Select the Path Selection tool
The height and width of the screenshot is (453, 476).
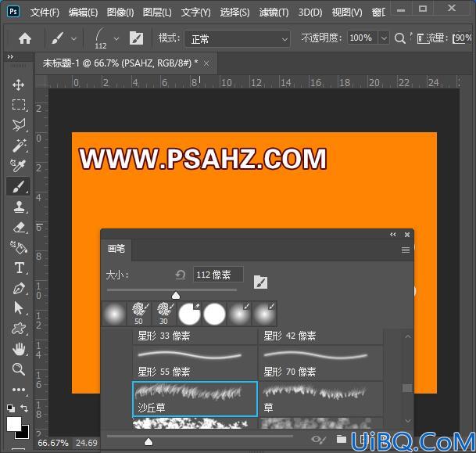click(19, 308)
